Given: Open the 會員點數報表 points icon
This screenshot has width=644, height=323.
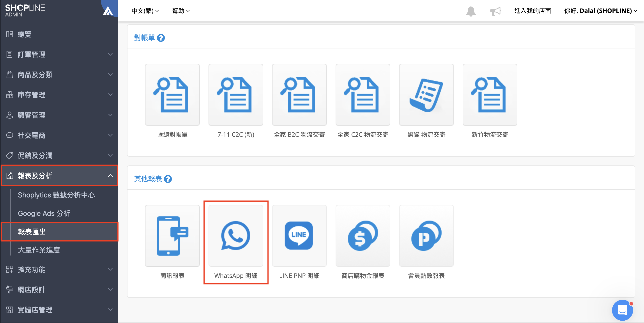Looking at the screenshot, I should click(426, 236).
